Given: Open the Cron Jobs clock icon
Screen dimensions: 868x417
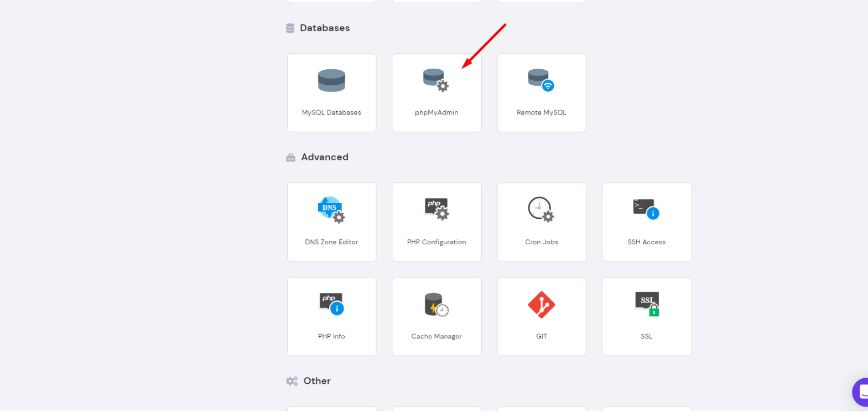Looking at the screenshot, I should pyautogui.click(x=541, y=209).
